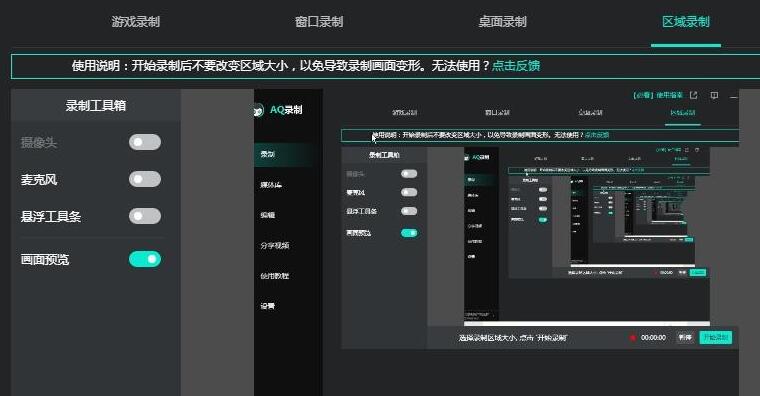The width and height of the screenshot is (760, 396).
Task: Click the 麦克风 label in the main toolbox
Action: tap(39, 180)
